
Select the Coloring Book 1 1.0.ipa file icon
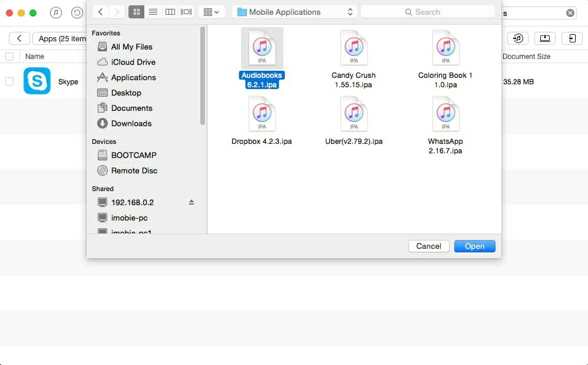click(445, 48)
